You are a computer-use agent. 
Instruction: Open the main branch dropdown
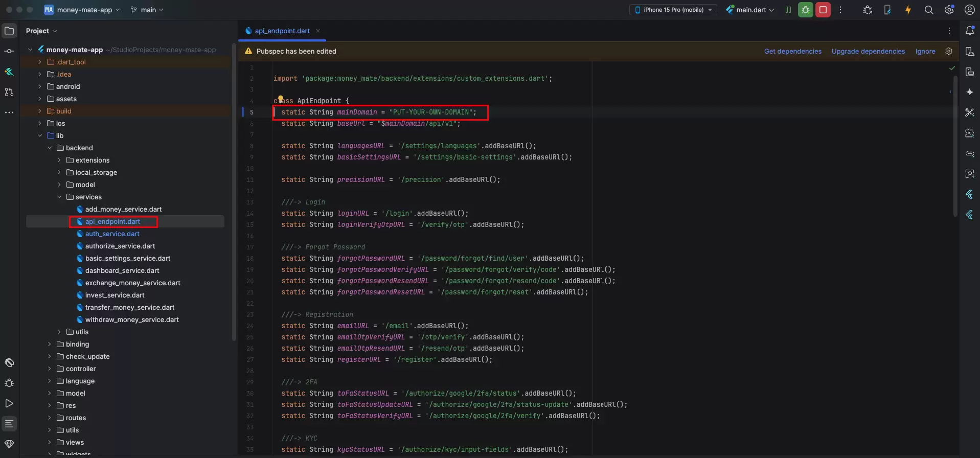coord(147,10)
